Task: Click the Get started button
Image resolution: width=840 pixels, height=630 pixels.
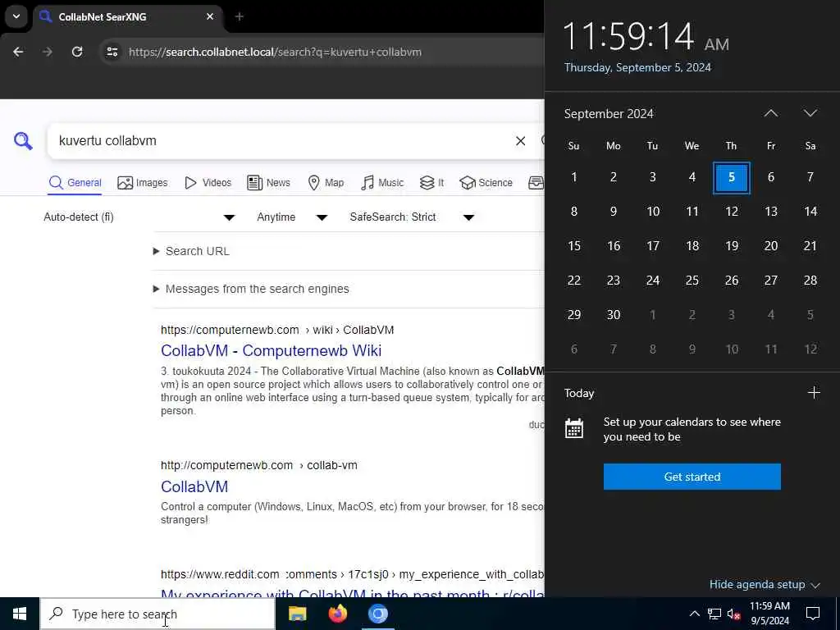Action: [x=692, y=477]
